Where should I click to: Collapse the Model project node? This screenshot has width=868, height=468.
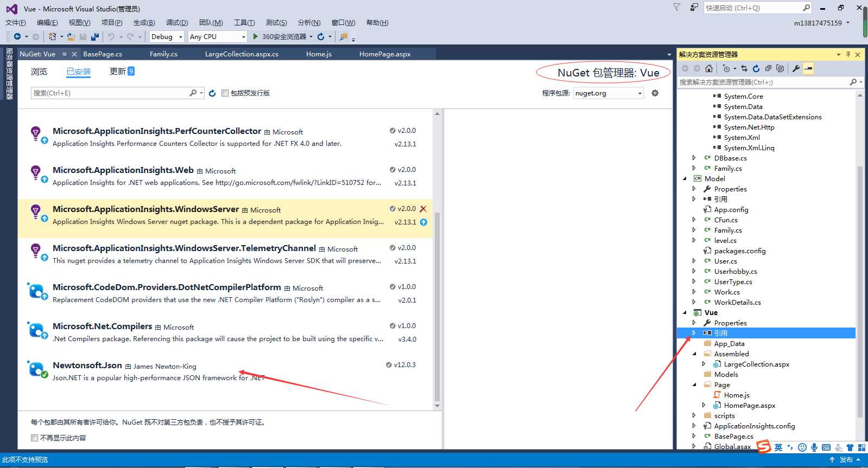point(685,178)
